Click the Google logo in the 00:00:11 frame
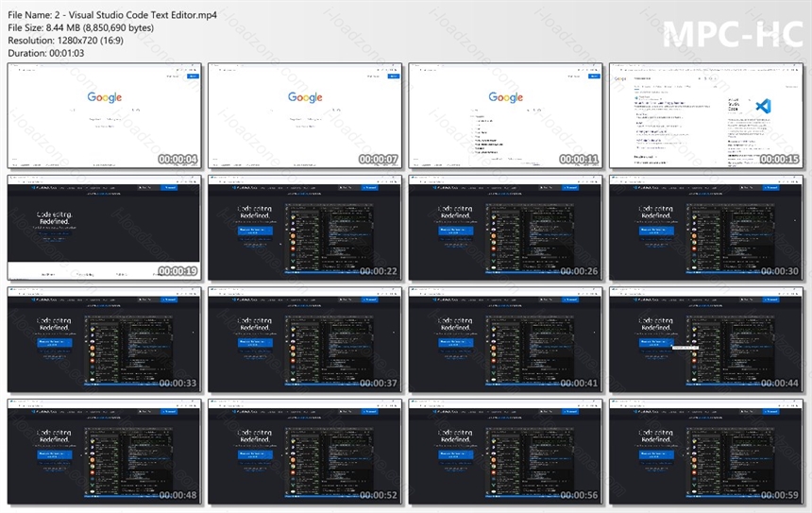 (505, 97)
